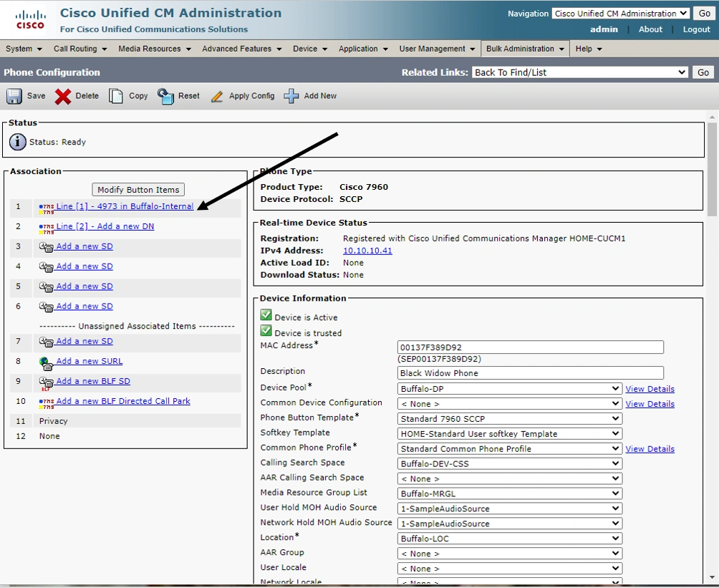
Task: Open the Calling Search Space dropdown
Action: click(509, 463)
